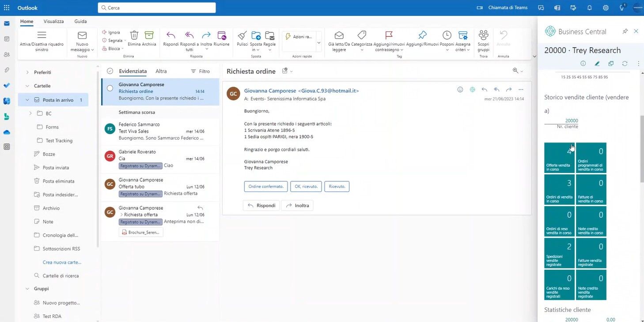Viewport: 644px width, 322px height.
Task: Toggle Attiva/Disattiva riquadro sinistro
Action: coord(42,41)
